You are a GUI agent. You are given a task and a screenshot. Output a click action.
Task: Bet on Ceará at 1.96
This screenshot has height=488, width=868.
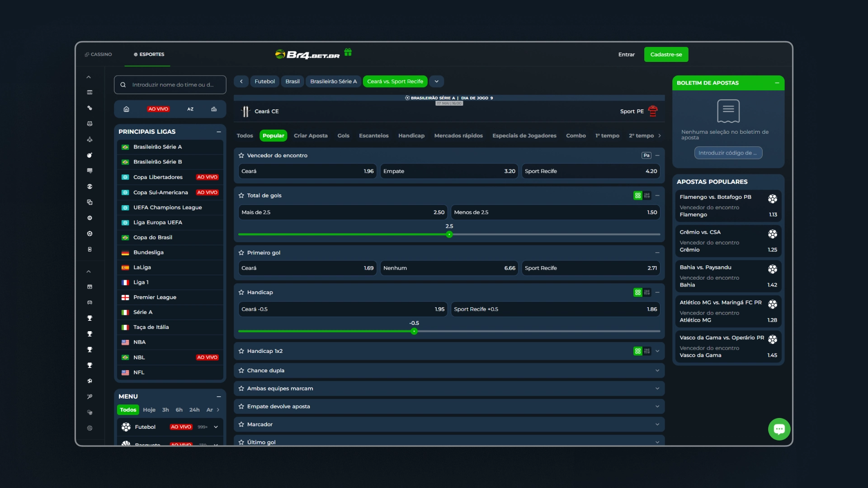[x=307, y=171]
